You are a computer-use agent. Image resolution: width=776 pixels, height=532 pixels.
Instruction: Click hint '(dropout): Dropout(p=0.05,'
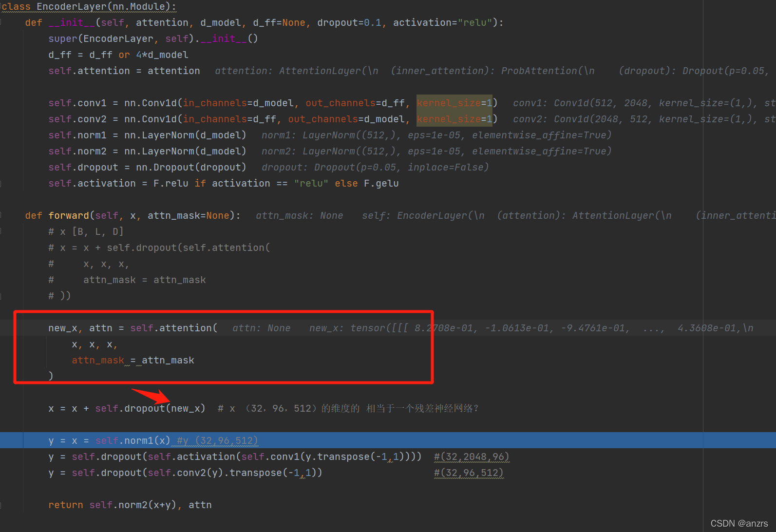(x=694, y=71)
